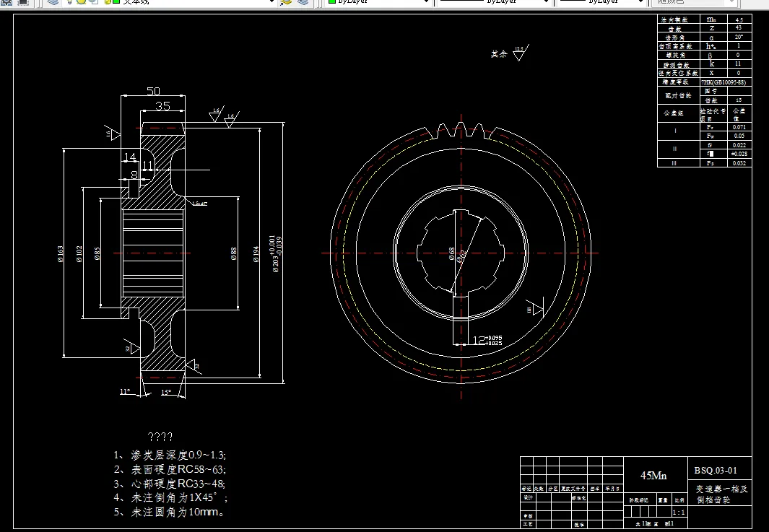Screen dimensions: 769x532
Task: Select the 8 dimension in section view
Action: (134, 175)
